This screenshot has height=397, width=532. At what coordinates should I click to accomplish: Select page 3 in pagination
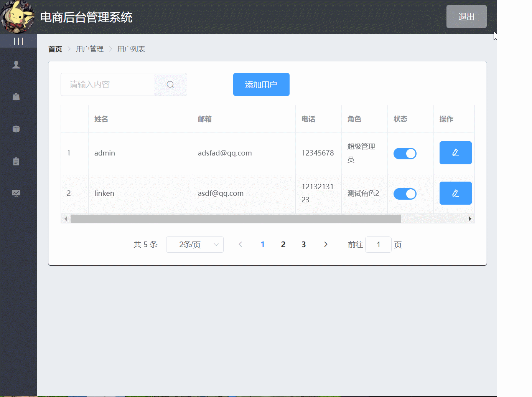click(303, 245)
